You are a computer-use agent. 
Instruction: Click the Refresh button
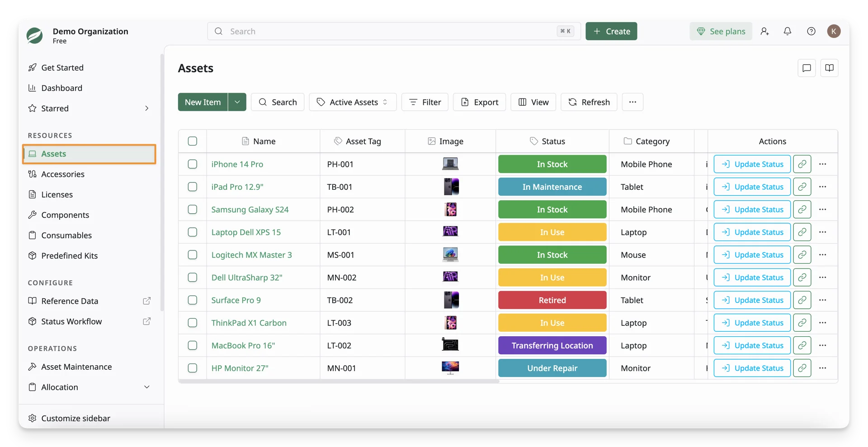589,102
